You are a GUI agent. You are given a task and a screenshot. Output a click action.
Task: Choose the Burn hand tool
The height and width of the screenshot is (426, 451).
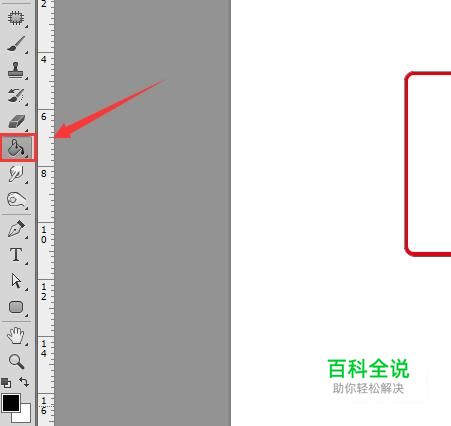tap(16, 200)
